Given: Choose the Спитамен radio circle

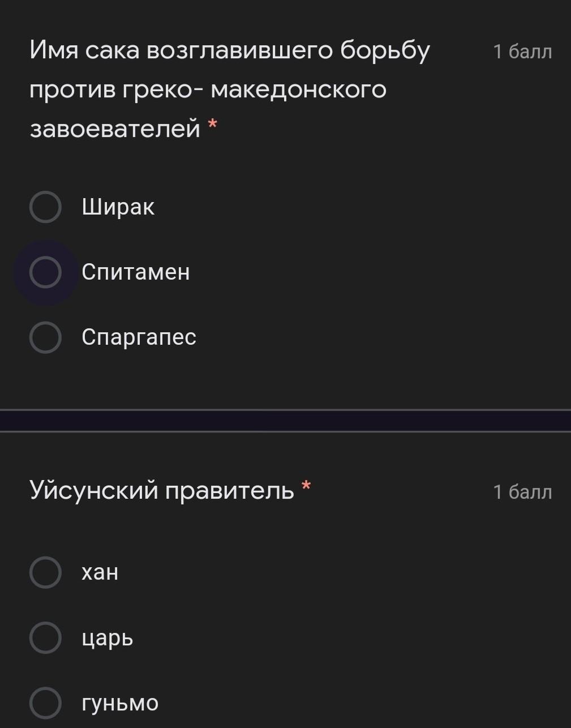Looking at the screenshot, I should (45, 272).
